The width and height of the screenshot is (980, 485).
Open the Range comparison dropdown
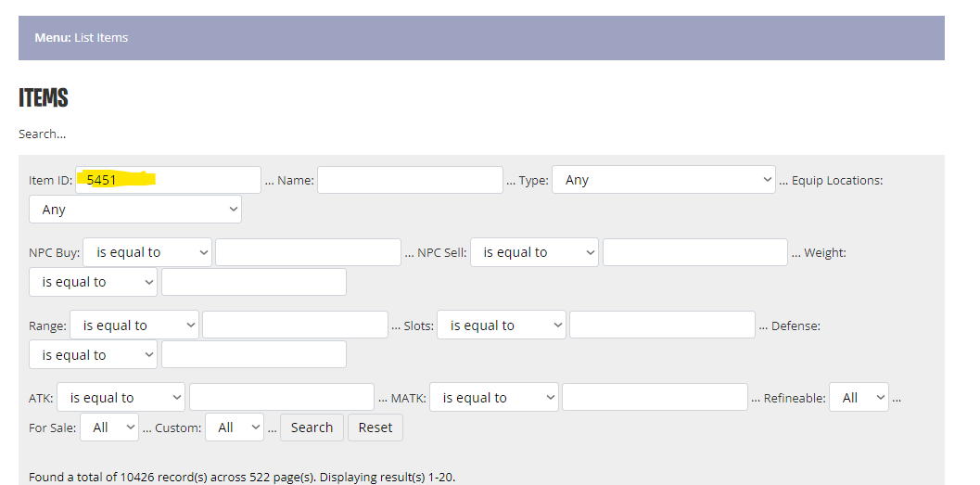click(134, 325)
